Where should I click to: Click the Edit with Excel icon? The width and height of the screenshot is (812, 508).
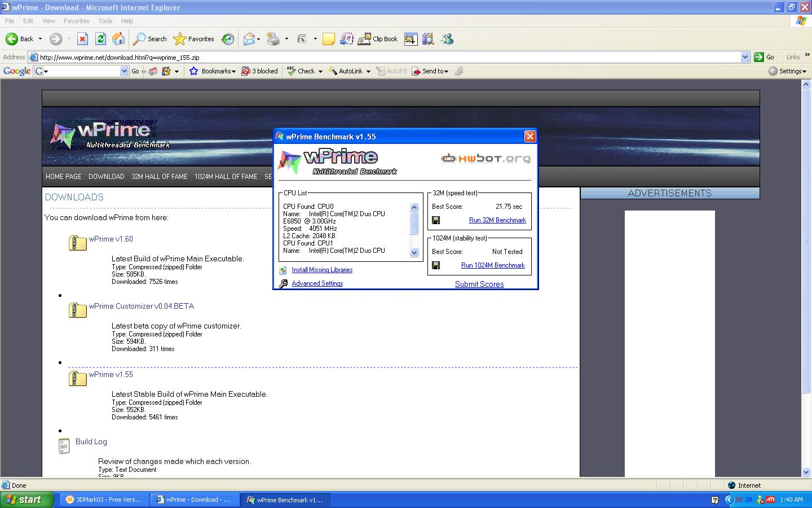[x=302, y=39]
